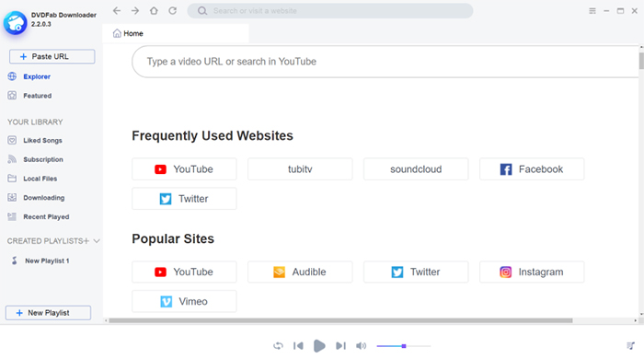Open the Subscription library item
Image resolution: width=644 pixels, height=359 pixels.
pyautogui.click(x=35, y=159)
